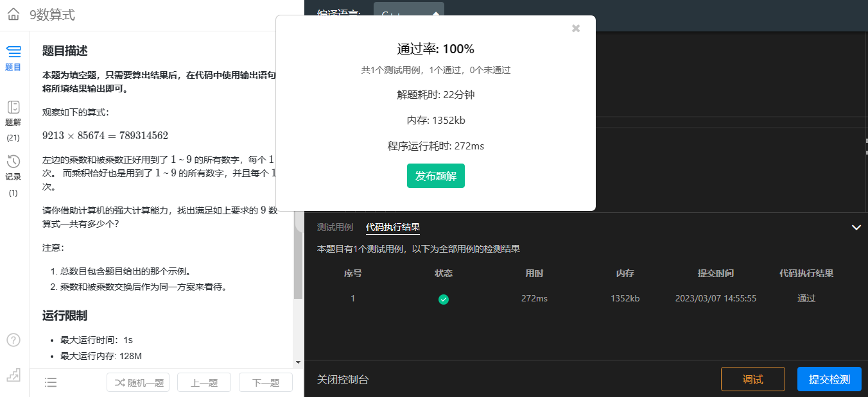Switch to the 测试用例 tab
Screen dimensions: 868x397
[x=335, y=227]
